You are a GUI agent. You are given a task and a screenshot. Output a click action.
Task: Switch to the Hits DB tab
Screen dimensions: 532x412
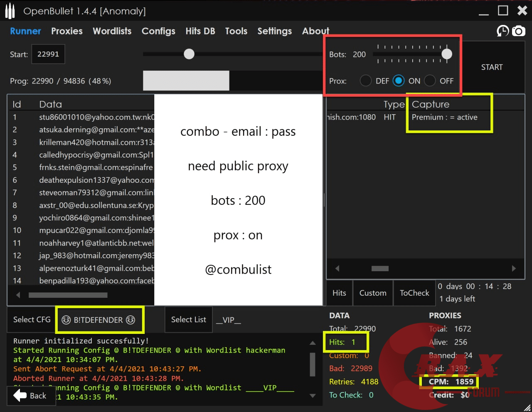pyautogui.click(x=200, y=31)
